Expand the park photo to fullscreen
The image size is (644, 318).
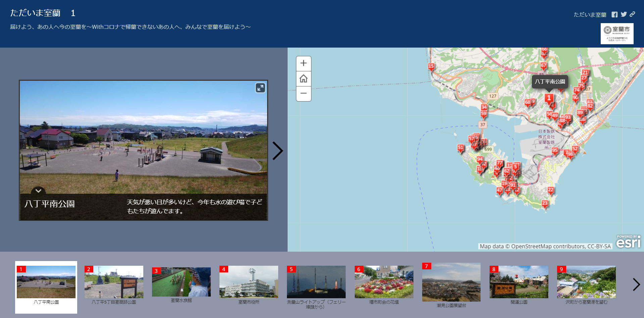tap(260, 88)
